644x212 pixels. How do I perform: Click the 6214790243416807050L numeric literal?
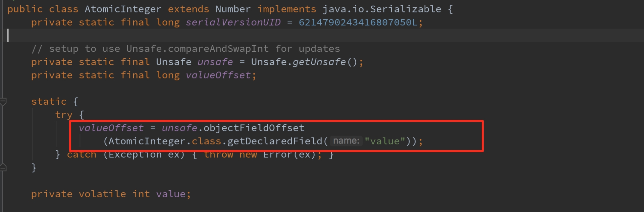tap(358, 22)
